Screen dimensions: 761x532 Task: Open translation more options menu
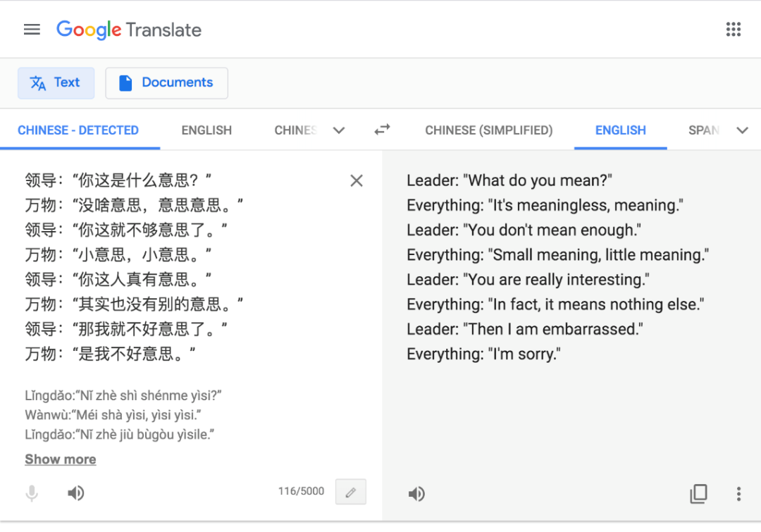click(x=738, y=494)
